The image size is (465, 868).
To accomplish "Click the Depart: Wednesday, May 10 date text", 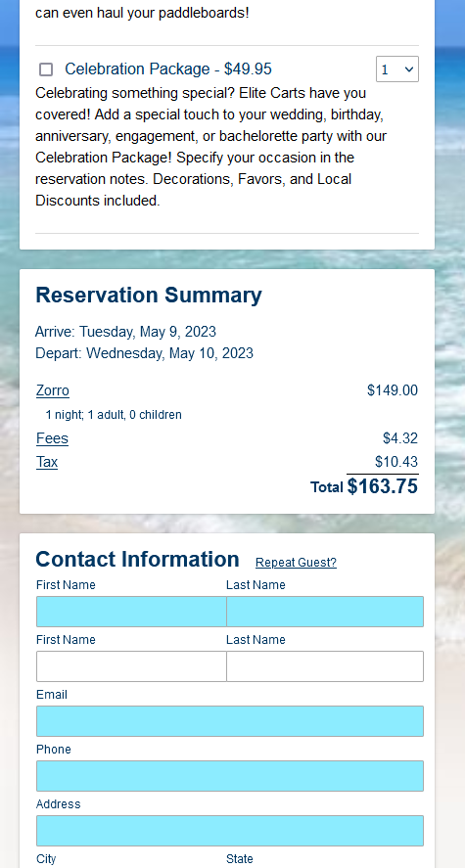I will 145,353.
